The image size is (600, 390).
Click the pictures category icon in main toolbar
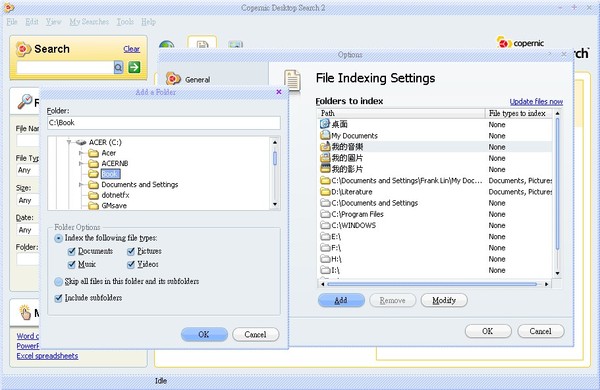click(x=235, y=44)
